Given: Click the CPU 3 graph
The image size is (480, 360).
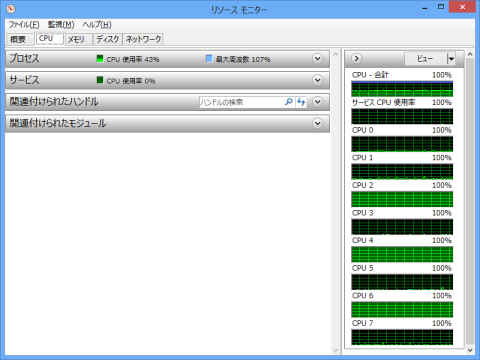Looking at the screenshot, I should [x=402, y=227].
